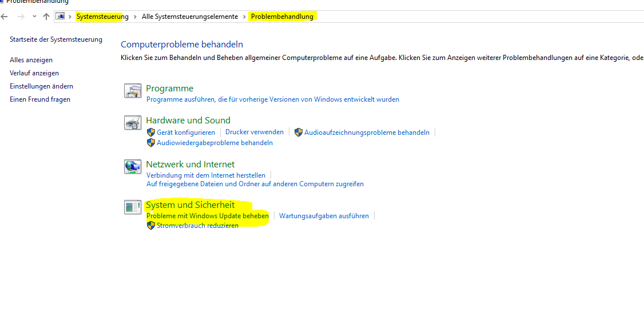This screenshot has height=321, width=644.
Task: Click Alles anzeigen in sidebar
Action: (31, 60)
